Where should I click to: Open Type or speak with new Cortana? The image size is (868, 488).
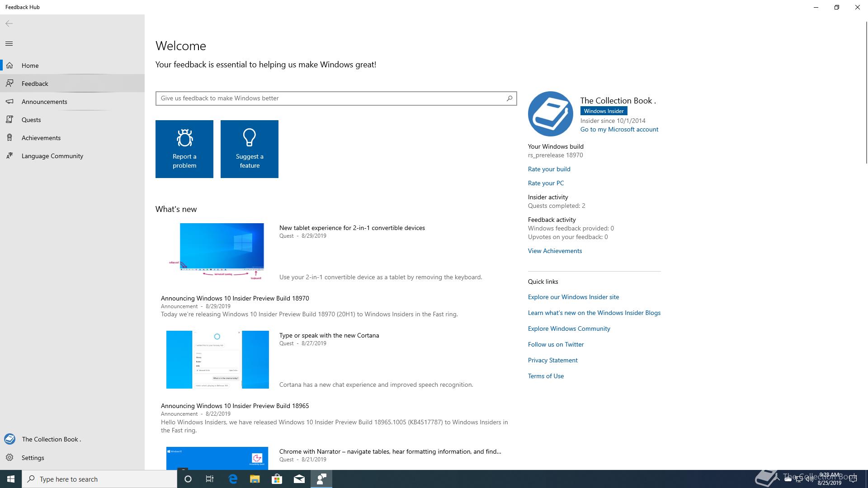point(329,335)
